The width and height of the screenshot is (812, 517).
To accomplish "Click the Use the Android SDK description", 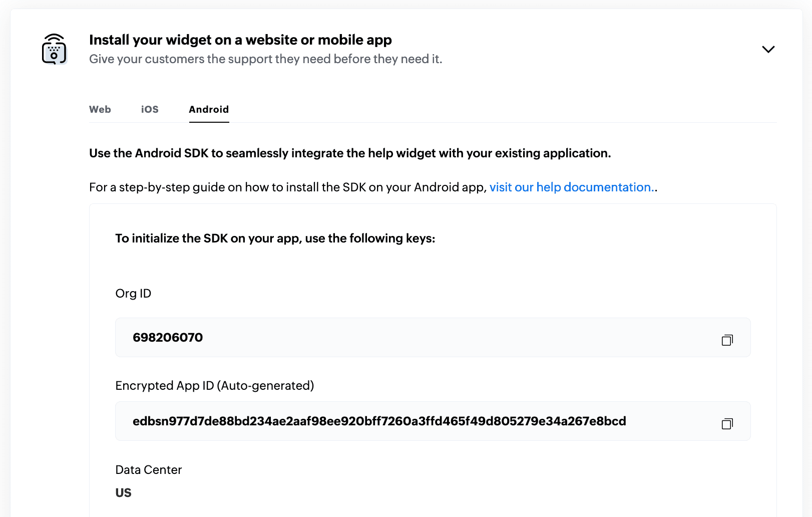I will 349,153.
